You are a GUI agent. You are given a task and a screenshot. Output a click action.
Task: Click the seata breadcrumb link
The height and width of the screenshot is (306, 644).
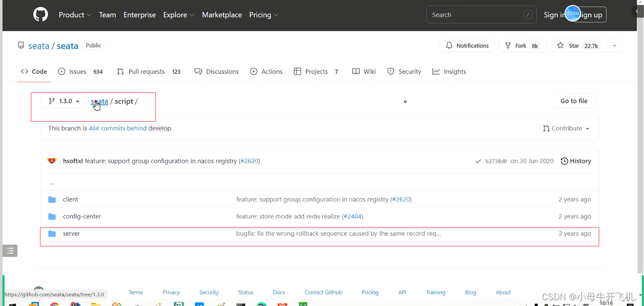(99, 102)
